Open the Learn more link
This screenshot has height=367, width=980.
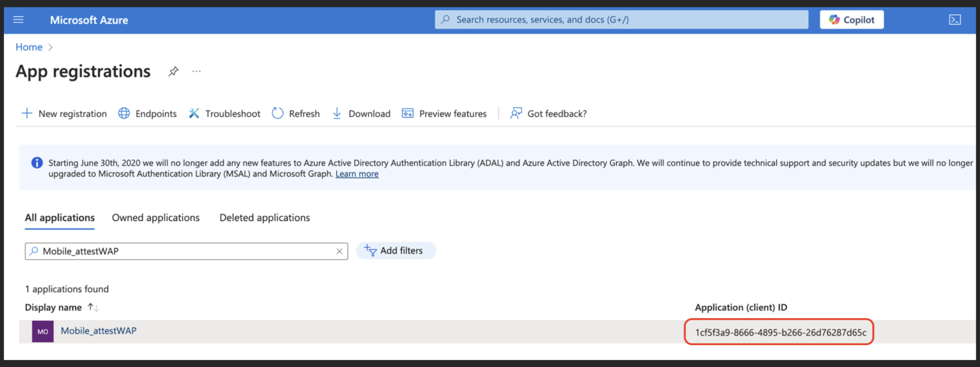(x=357, y=174)
